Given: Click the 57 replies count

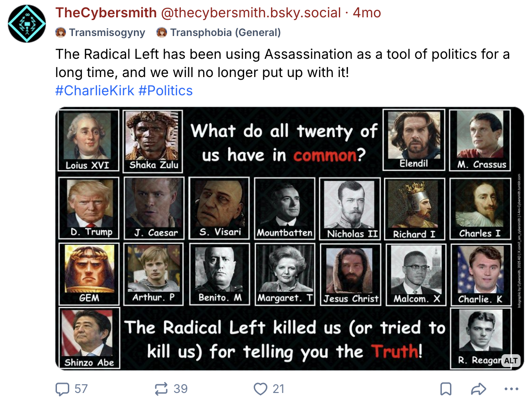Looking at the screenshot, I should click(81, 389).
